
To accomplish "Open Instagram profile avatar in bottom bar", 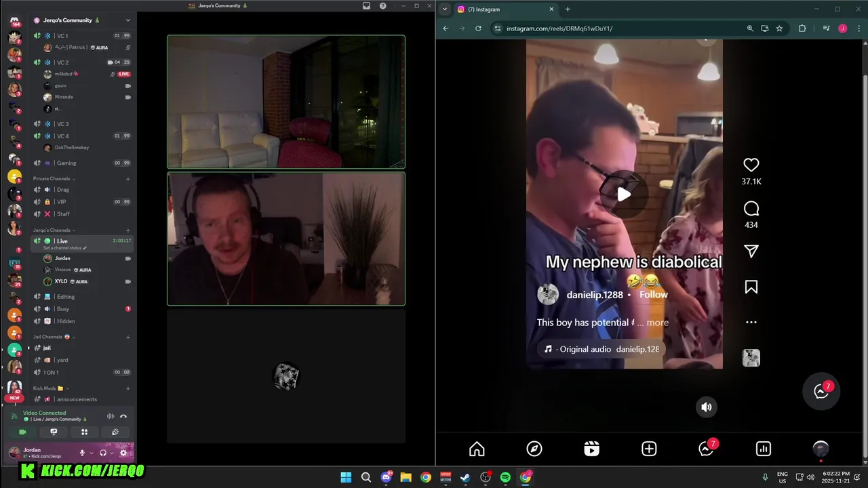I will point(821,449).
